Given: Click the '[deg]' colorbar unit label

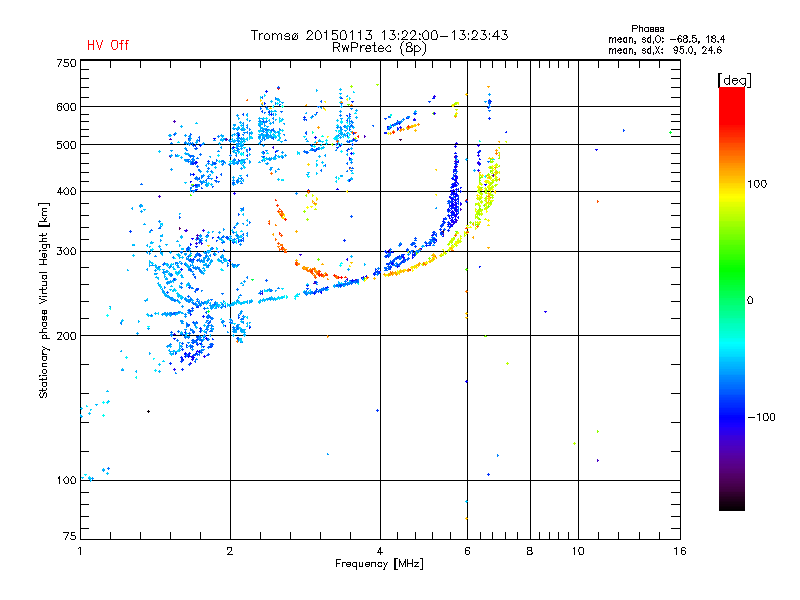Looking at the screenshot, I should [734, 80].
